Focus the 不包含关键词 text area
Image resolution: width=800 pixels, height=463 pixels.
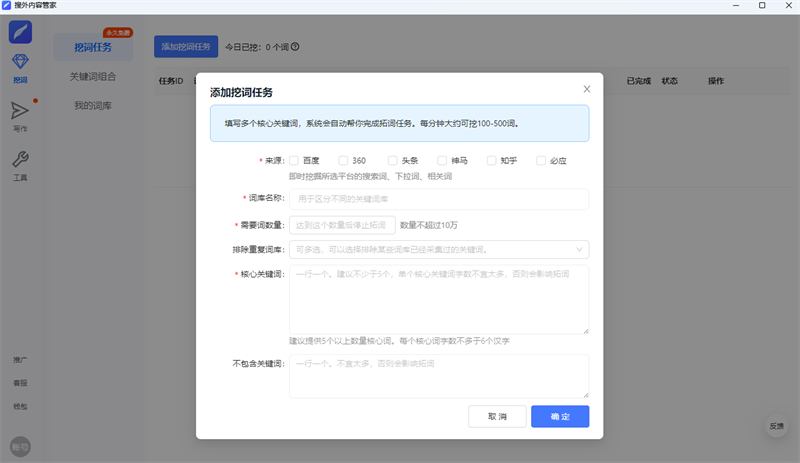(x=439, y=376)
